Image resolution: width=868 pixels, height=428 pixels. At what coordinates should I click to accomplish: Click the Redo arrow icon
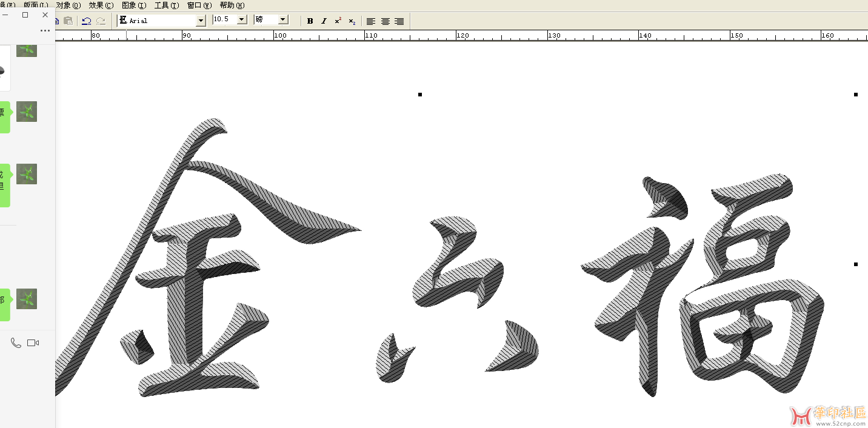tap(101, 21)
